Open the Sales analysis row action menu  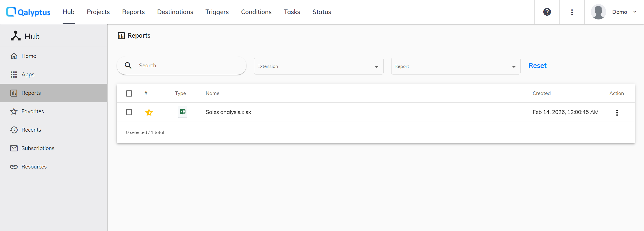pos(617,113)
